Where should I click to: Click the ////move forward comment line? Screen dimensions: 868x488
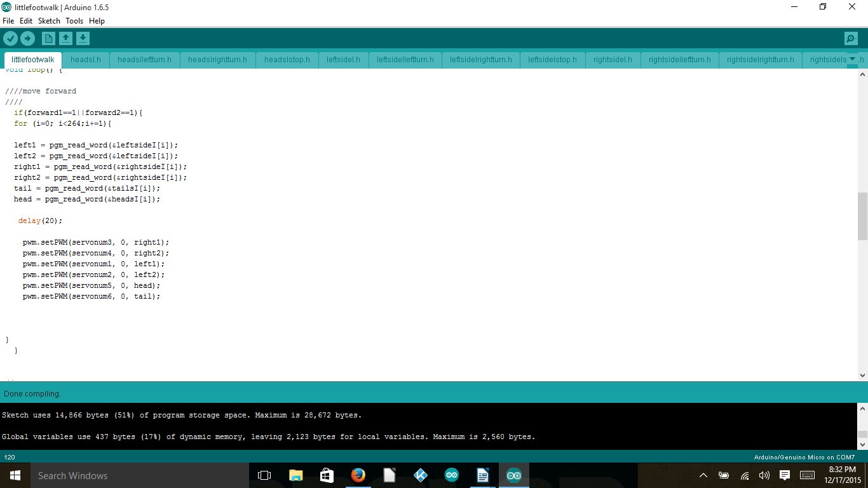pos(41,91)
